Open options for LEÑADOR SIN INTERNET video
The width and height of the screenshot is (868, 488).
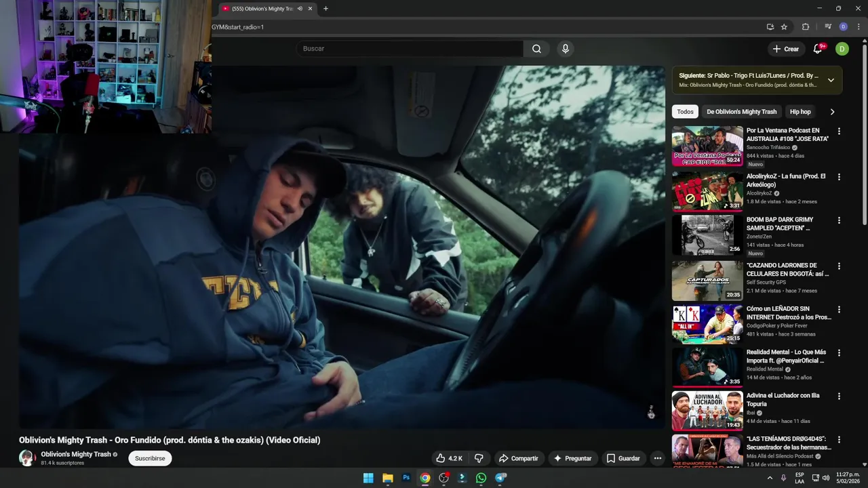coord(839,310)
